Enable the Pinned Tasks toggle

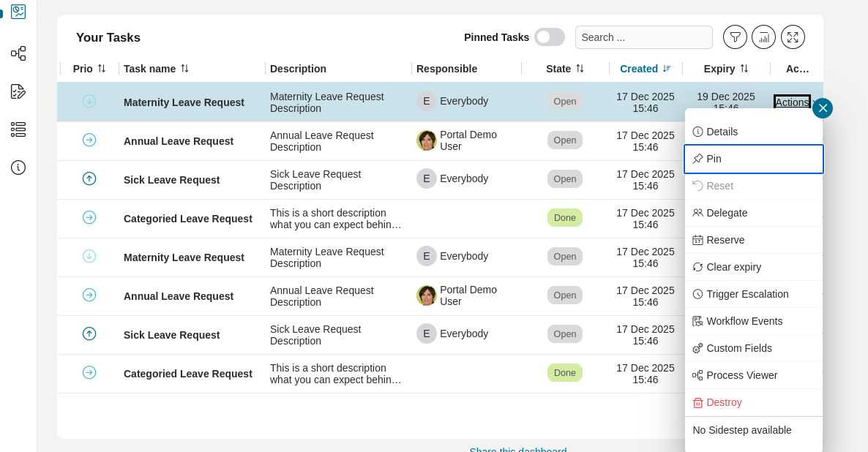[550, 37]
